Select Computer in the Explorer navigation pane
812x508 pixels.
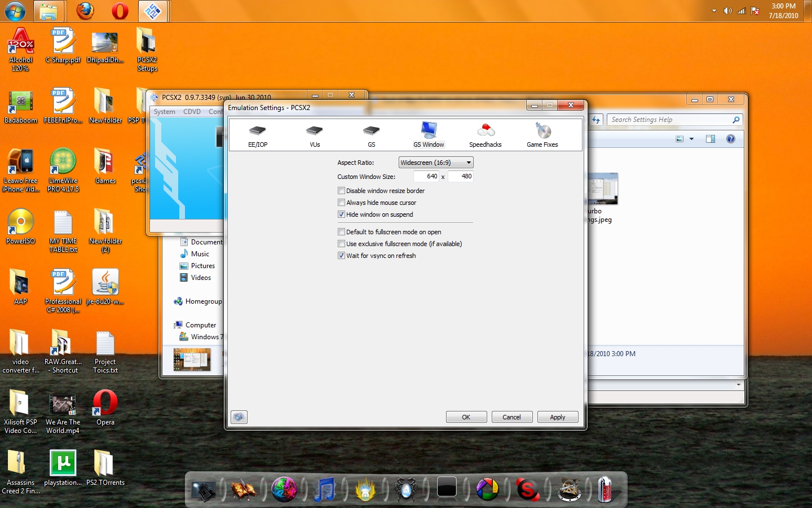[195, 325]
